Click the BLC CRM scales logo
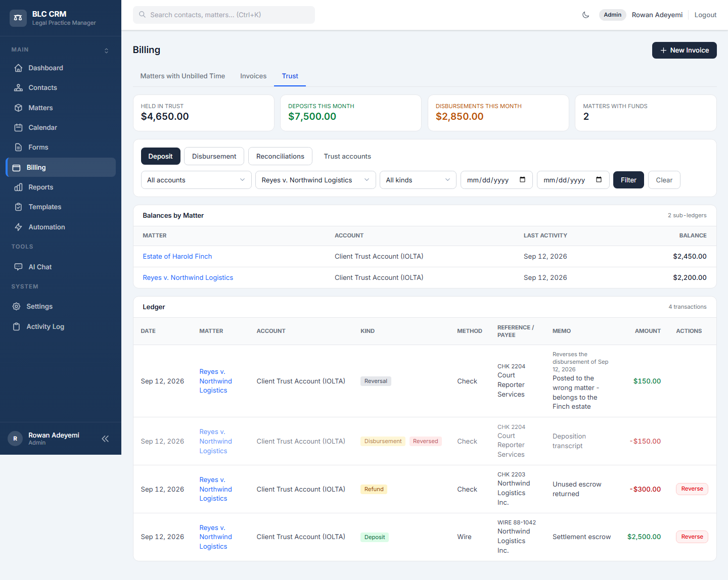Viewport: 728px width, 580px height. click(x=18, y=18)
